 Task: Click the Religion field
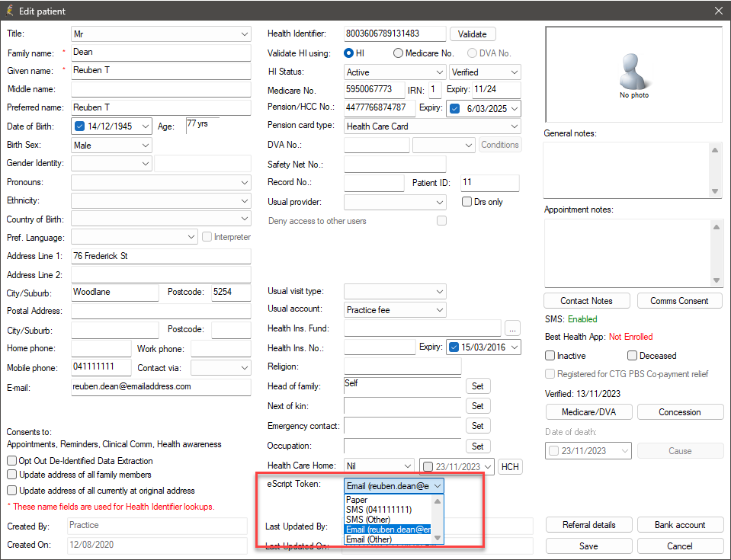[402, 366]
